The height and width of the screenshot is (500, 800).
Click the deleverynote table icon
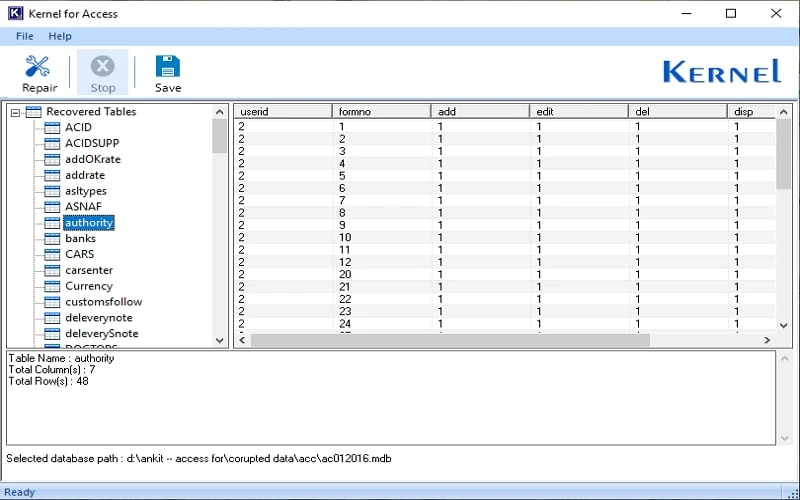tap(52, 318)
